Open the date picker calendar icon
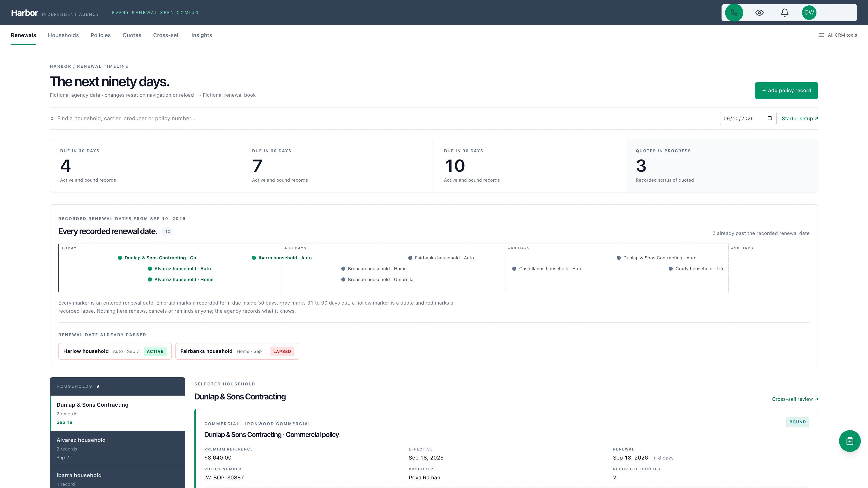Viewport: 868px width, 488px height. point(769,118)
